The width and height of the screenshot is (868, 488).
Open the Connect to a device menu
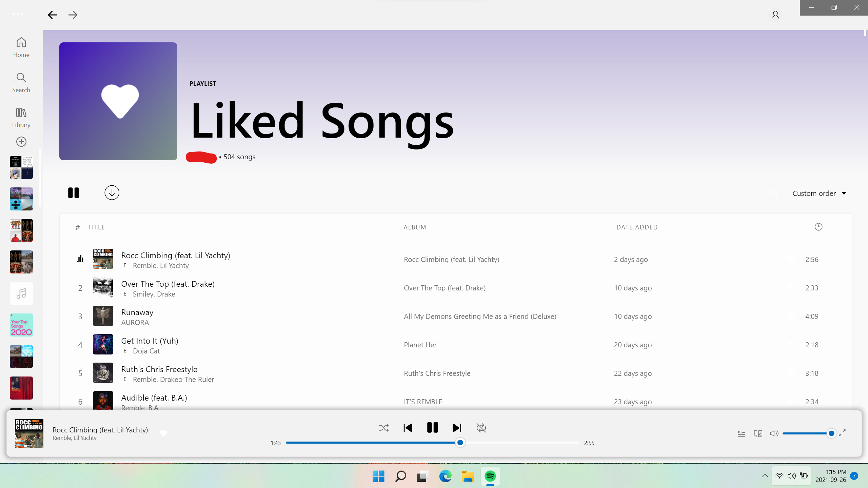[758, 433]
